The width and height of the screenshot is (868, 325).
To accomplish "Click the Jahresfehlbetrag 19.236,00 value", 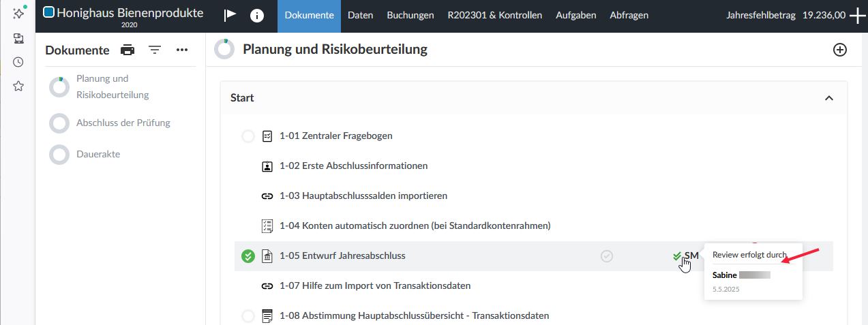I will tap(824, 15).
